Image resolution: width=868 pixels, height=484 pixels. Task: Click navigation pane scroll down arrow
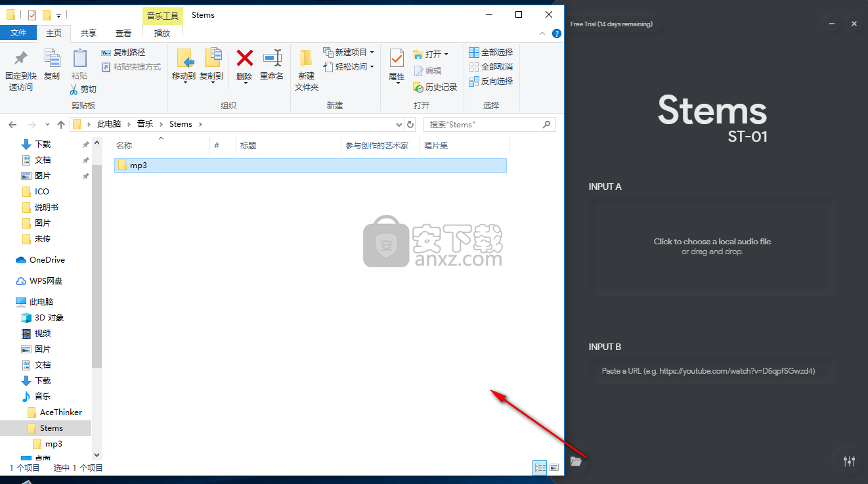97,454
